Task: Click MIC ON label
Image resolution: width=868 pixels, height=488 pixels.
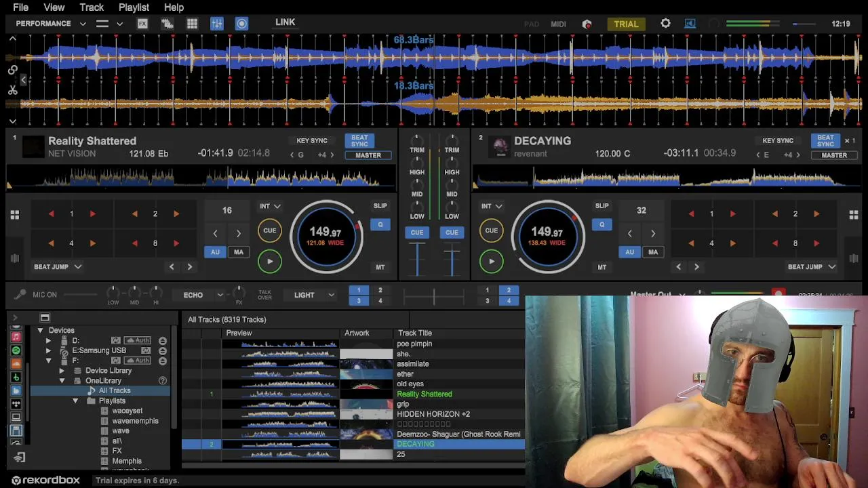Action: pos(45,295)
